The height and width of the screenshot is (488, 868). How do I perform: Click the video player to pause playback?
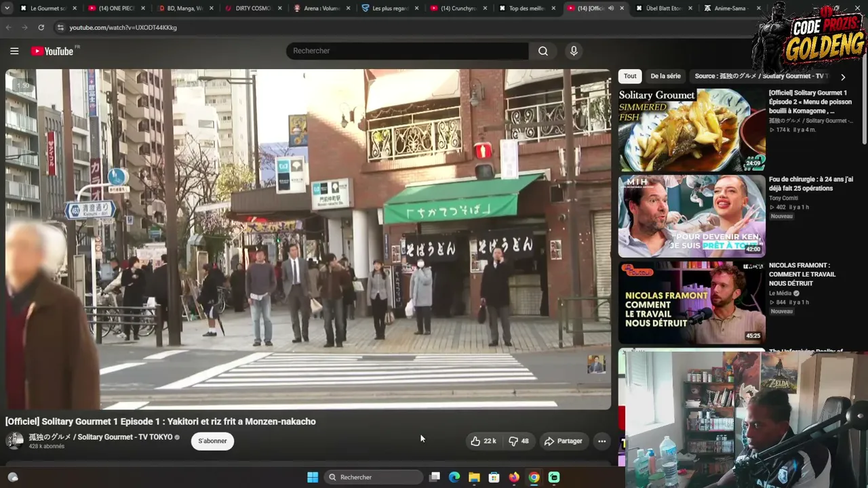point(308,239)
